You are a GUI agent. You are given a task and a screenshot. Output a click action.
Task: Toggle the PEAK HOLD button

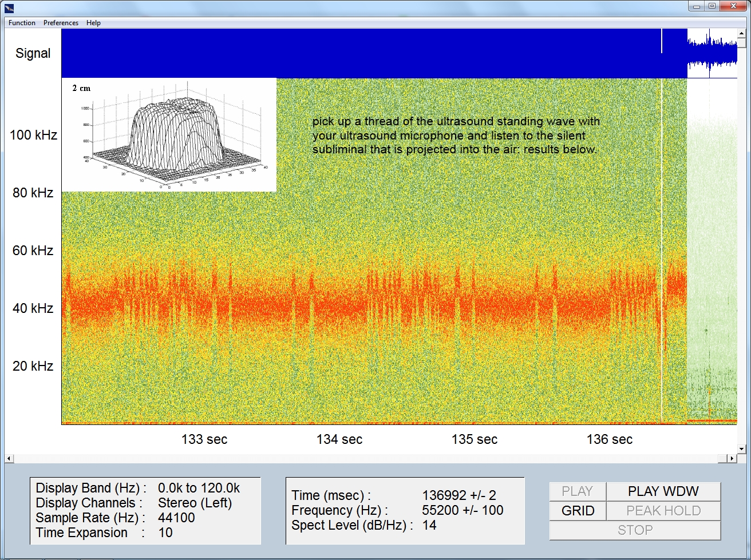tap(663, 511)
